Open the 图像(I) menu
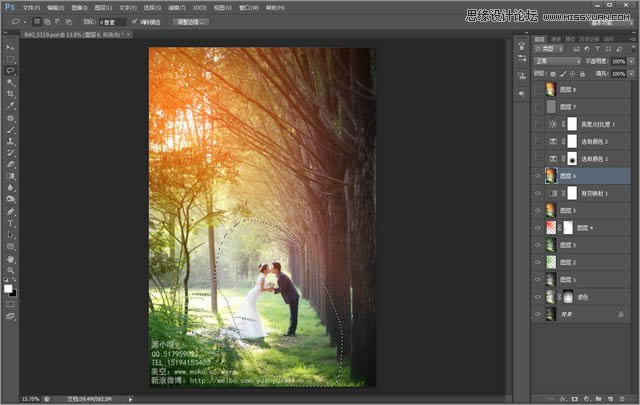 tap(79, 8)
